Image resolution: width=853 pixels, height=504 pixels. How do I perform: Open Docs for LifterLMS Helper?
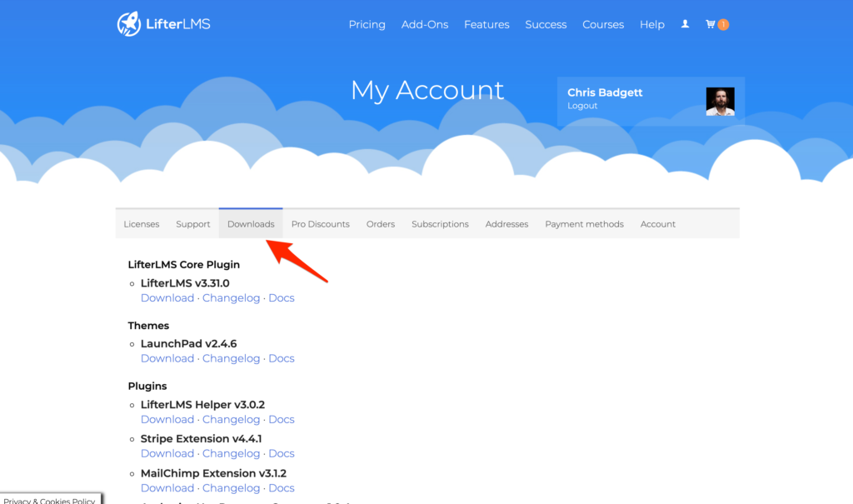tap(282, 419)
